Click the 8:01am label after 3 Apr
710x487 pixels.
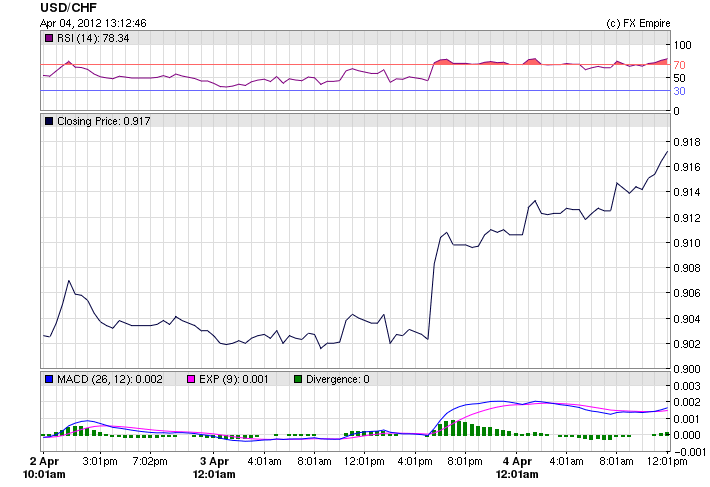[x=314, y=462]
